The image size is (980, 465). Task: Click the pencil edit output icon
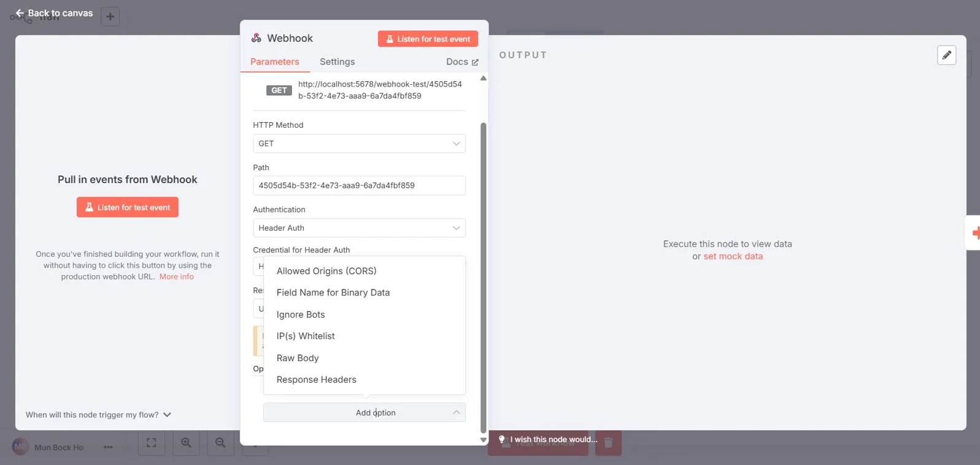947,55
